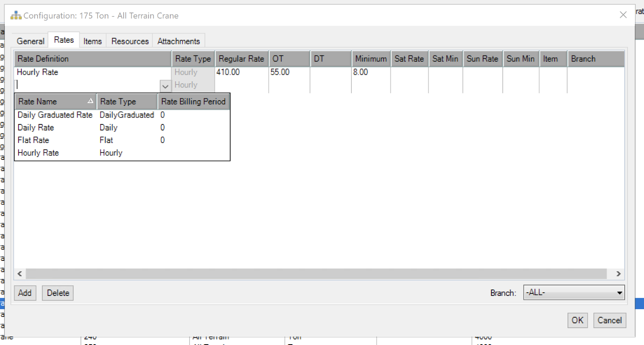644x345 pixels.
Task: Click the Regular Rate column header
Action: tap(242, 59)
